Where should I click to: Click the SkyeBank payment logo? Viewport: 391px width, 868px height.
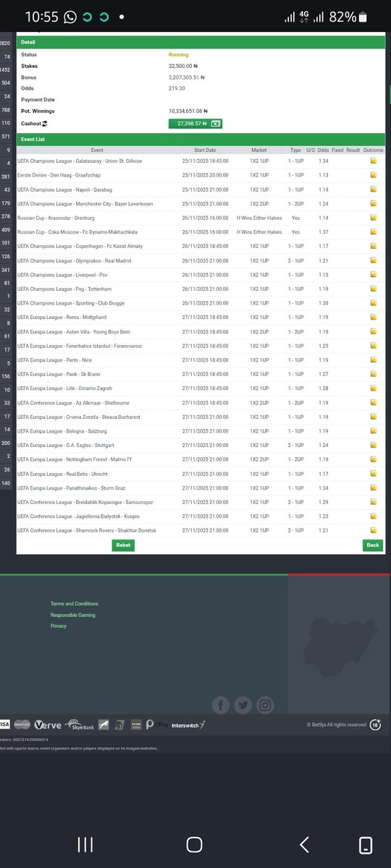click(x=80, y=724)
